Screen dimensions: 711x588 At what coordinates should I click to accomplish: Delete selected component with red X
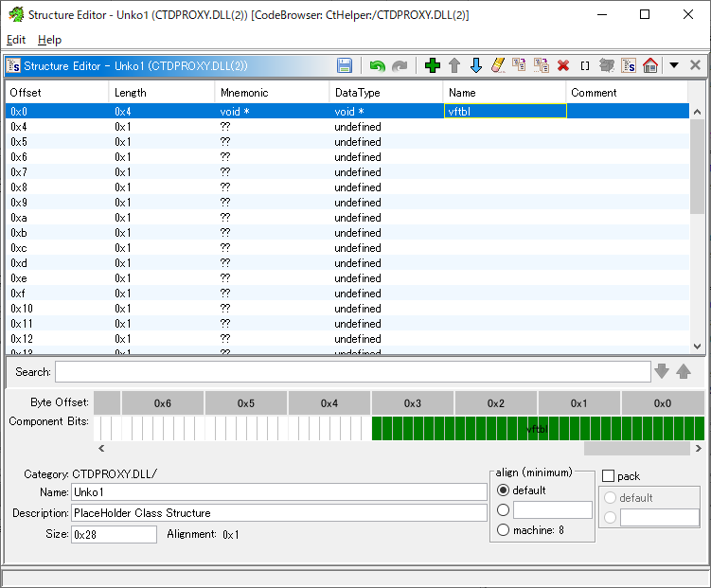(x=563, y=65)
